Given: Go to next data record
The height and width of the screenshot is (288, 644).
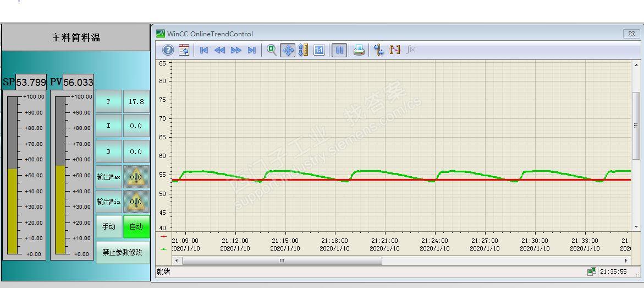Looking at the screenshot, I should click(x=236, y=50).
